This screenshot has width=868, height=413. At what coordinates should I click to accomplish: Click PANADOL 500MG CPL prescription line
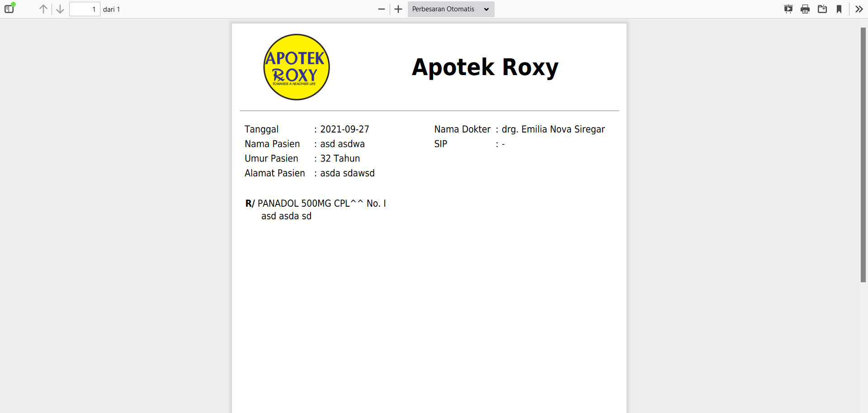[x=316, y=204]
